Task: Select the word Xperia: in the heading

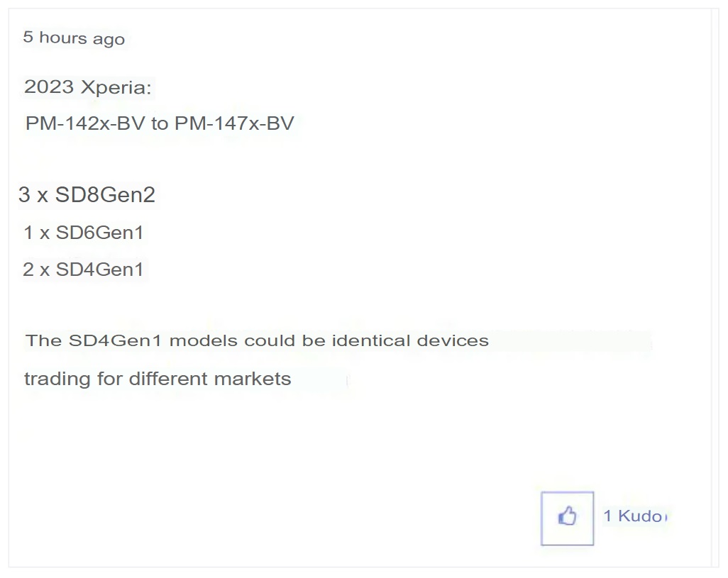Action: (116, 87)
